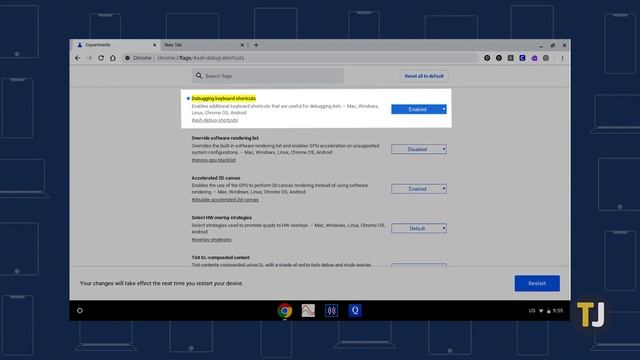This screenshot has width=640, height=360.
Task: Click the gray square extension icon
Action: tap(511, 58)
